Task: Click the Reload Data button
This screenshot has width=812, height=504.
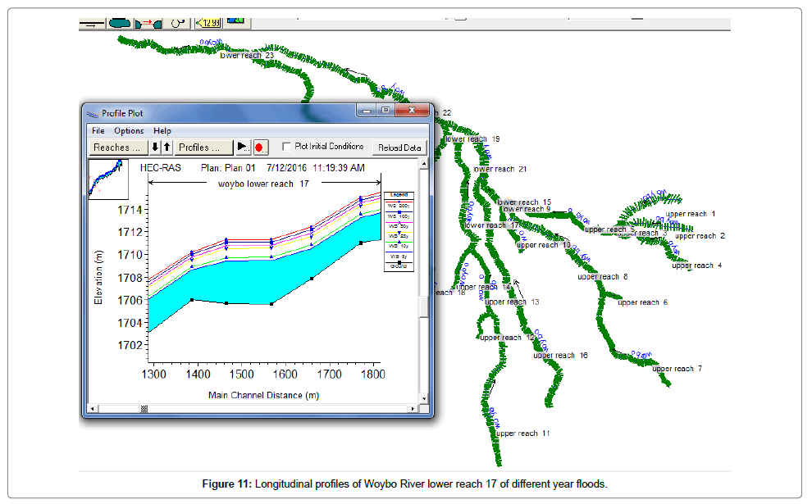Action: click(x=399, y=148)
